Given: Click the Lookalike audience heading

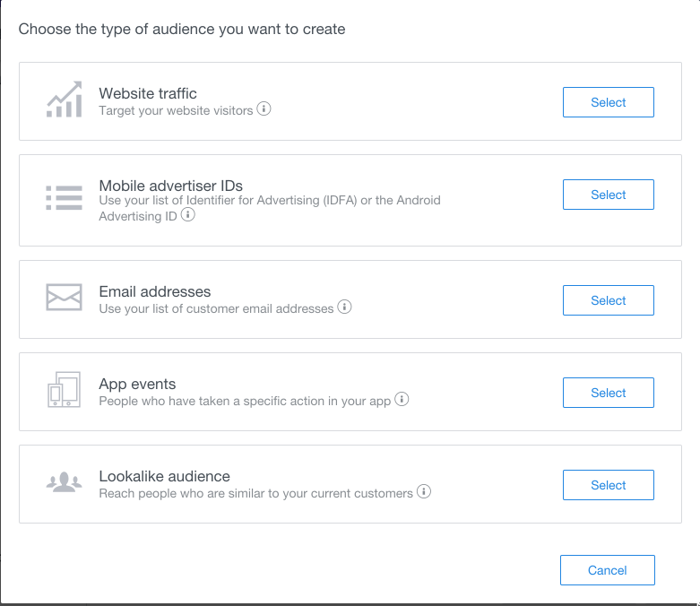Looking at the screenshot, I should pos(164,476).
